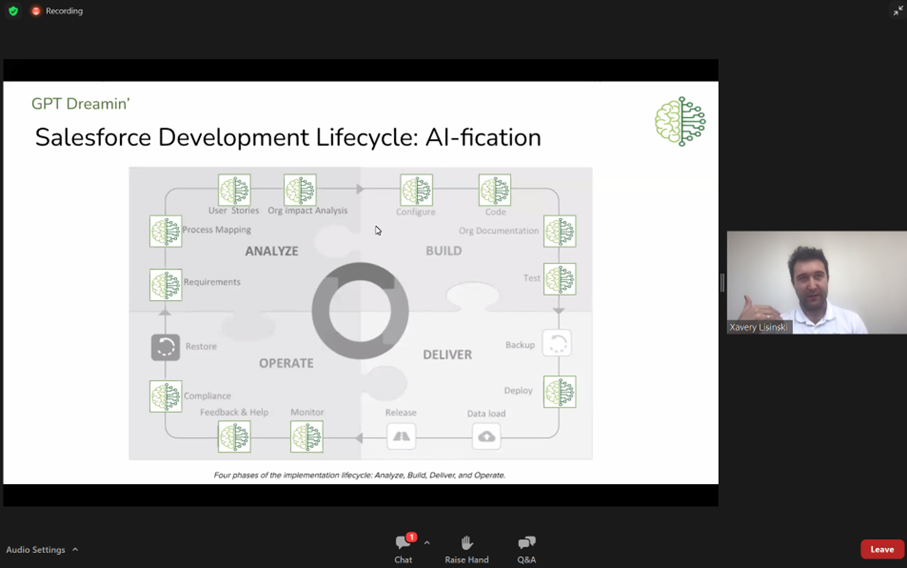This screenshot has height=568, width=907.
Task: Click the Recording indicator
Action: pyautogui.click(x=57, y=11)
